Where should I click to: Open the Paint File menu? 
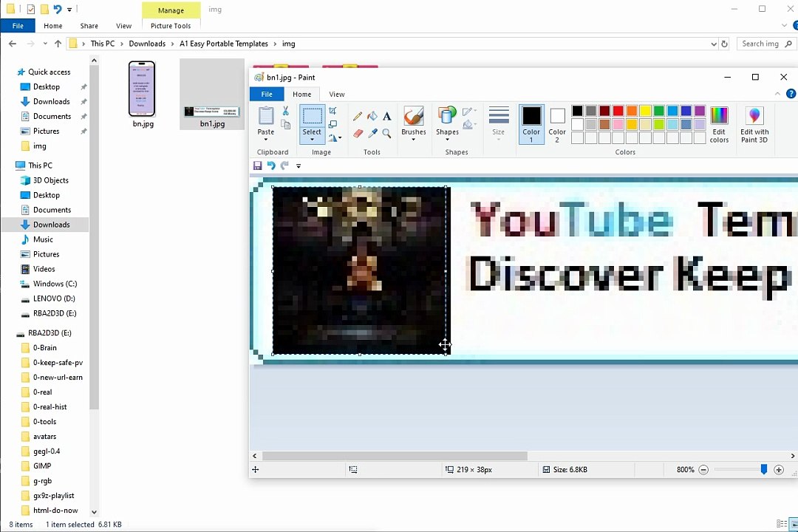(x=267, y=94)
